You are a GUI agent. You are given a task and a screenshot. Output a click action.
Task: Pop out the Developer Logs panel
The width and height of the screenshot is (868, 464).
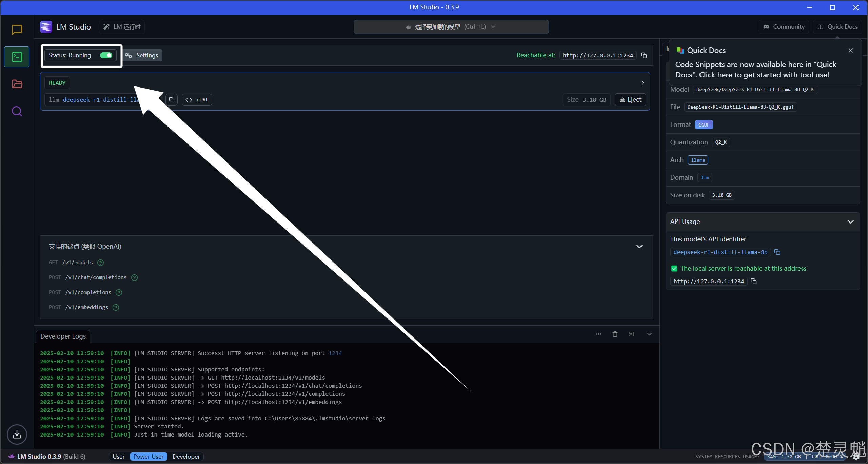point(631,334)
